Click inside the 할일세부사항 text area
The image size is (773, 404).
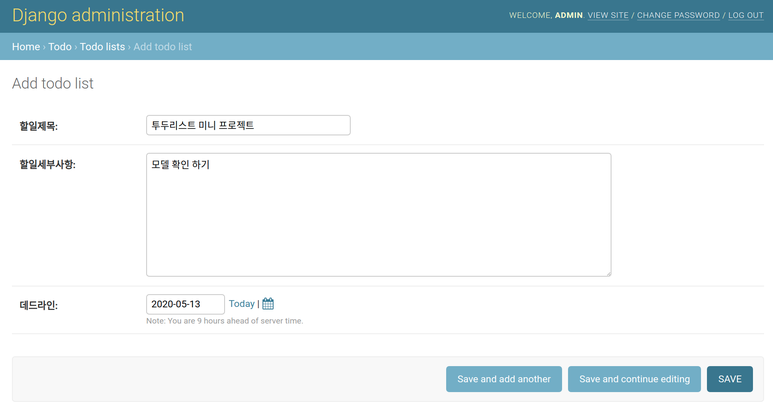point(378,214)
